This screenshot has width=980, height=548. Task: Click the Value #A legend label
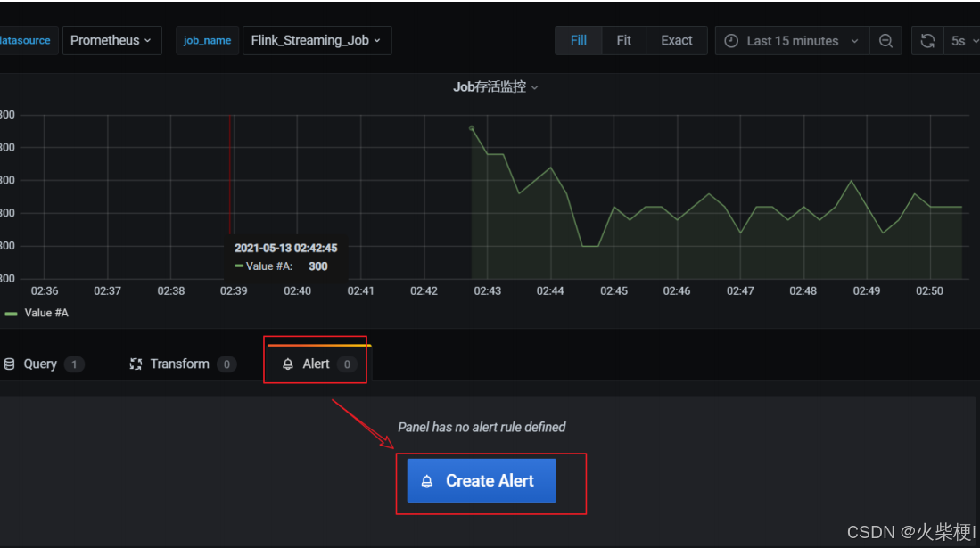46,313
